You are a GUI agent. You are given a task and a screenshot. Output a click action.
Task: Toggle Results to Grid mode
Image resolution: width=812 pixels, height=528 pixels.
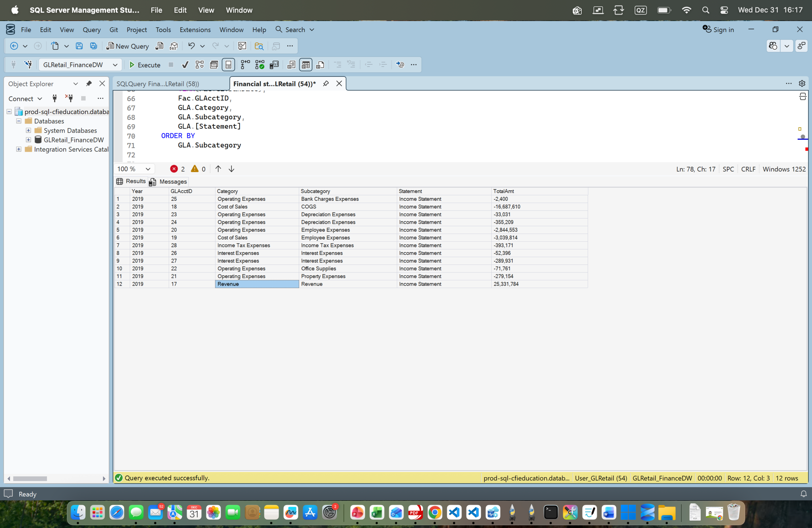305,65
